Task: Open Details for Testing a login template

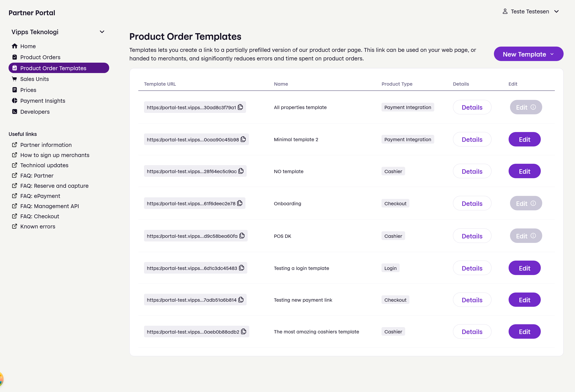Action: [x=472, y=268]
